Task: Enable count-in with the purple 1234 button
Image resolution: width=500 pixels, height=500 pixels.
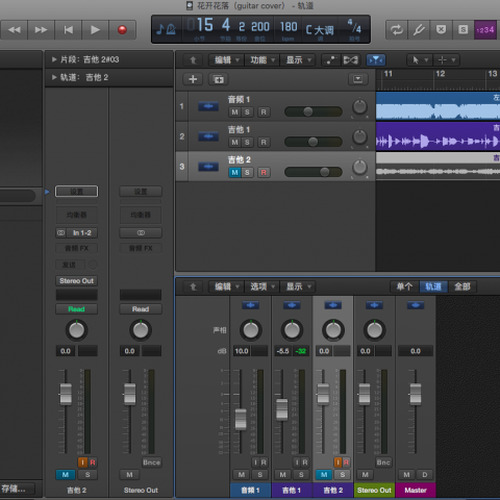Action: pyautogui.click(x=485, y=30)
